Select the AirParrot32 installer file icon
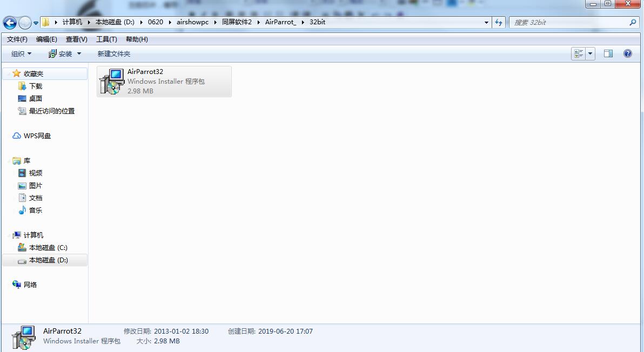This screenshot has width=644, height=352. 112,82
